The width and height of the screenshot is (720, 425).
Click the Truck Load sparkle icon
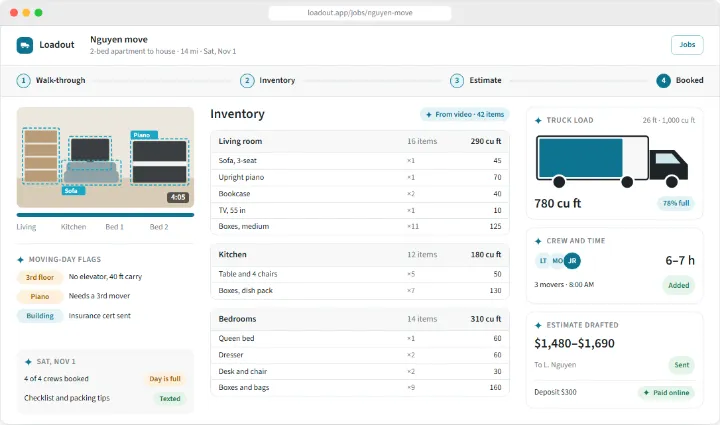pos(538,120)
